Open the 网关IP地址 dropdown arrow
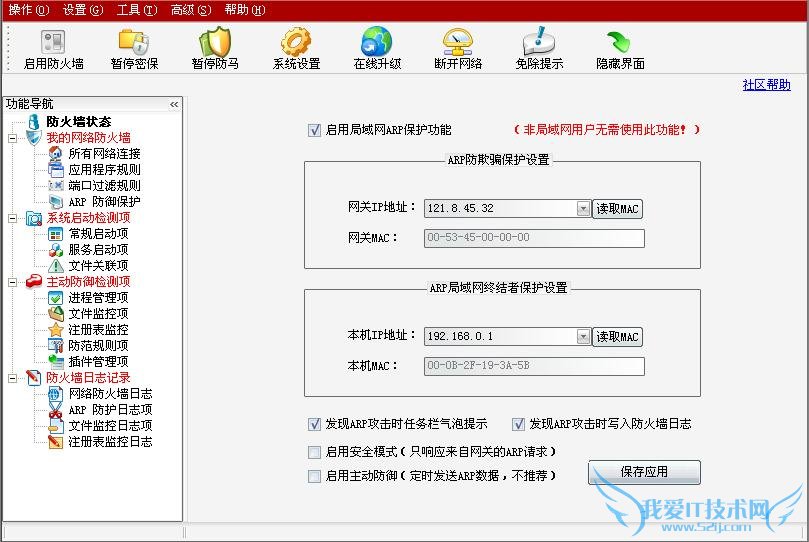The height and width of the screenshot is (542, 809). [583, 208]
